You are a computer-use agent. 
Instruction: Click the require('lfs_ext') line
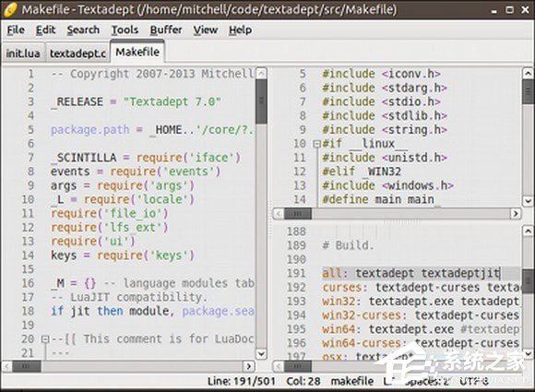coord(110,228)
